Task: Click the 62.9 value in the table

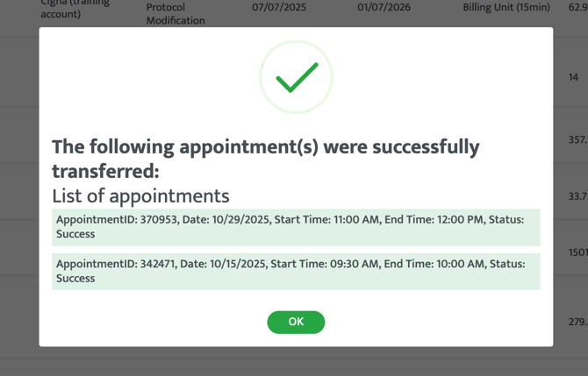Action: point(577,8)
